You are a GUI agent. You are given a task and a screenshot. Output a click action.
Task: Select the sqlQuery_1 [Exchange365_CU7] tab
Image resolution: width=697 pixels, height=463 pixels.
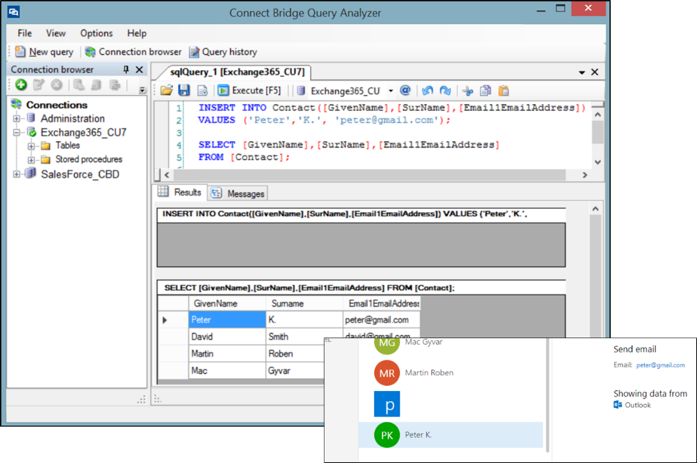(x=237, y=72)
